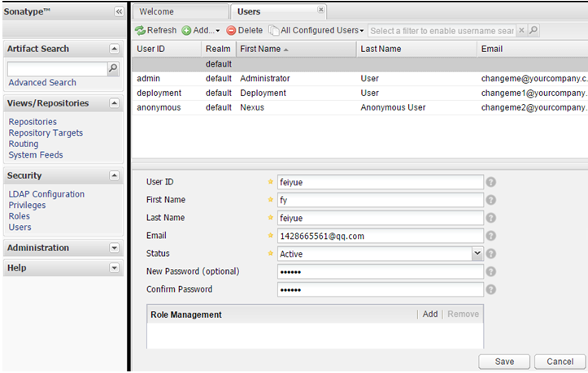The width and height of the screenshot is (588, 373).
Task: Open the Status dropdown arrow
Action: pyautogui.click(x=477, y=254)
